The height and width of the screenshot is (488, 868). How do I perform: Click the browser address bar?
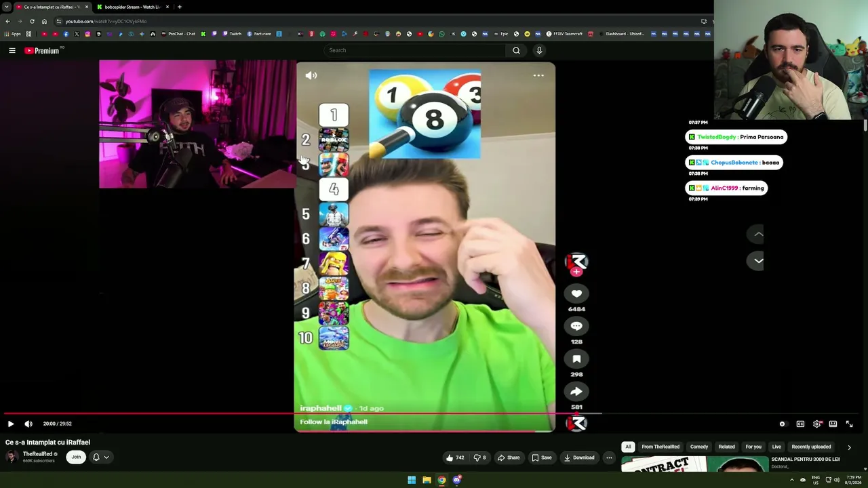click(380, 21)
